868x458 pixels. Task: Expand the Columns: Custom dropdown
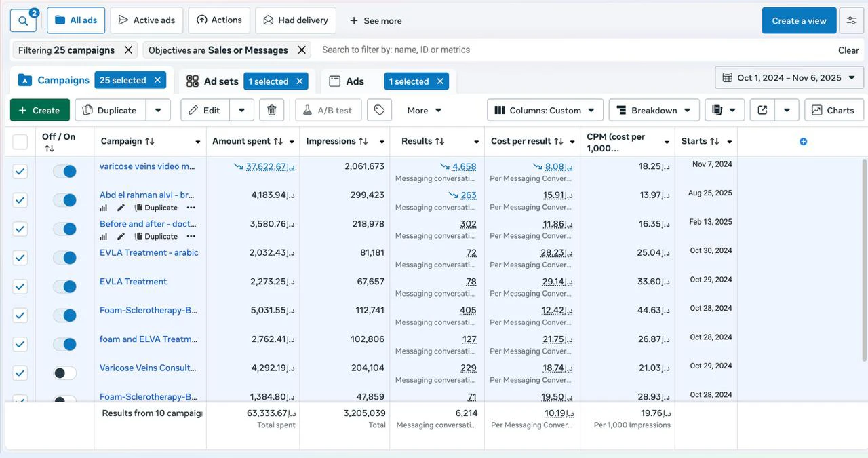(545, 110)
